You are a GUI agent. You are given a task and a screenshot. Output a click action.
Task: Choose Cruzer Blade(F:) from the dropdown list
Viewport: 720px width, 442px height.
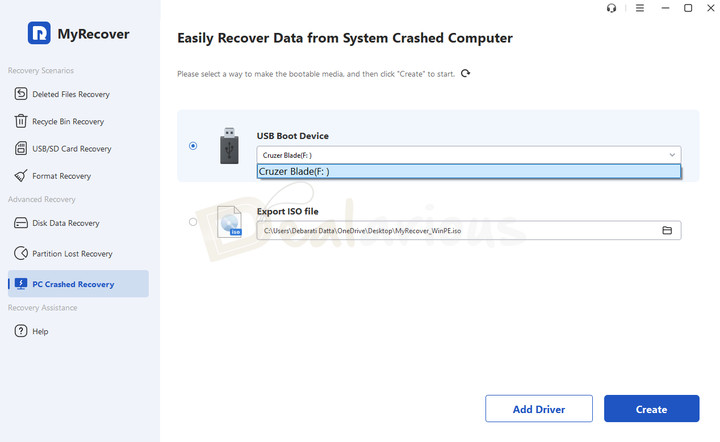tap(469, 172)
